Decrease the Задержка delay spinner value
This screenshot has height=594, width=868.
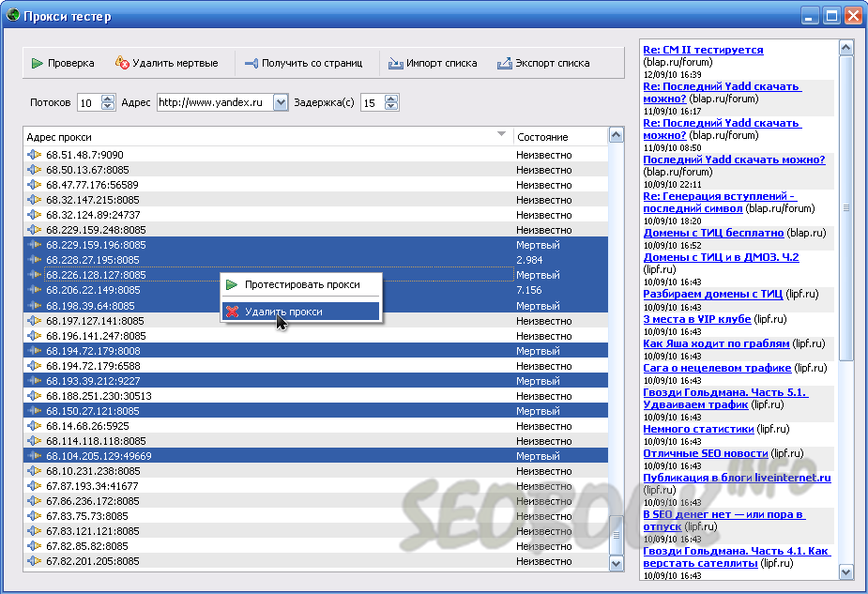(392, 107)
